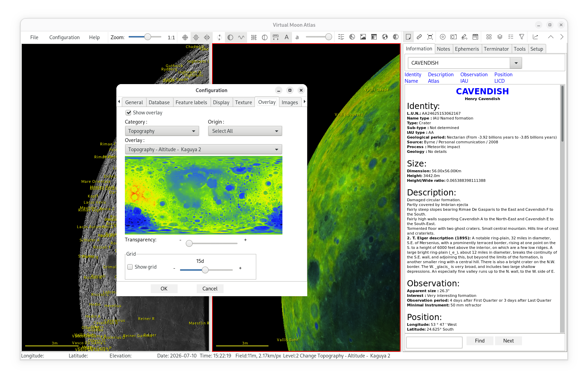This screenshot has height=382, width=588.
Task: Click the up chevron toolbar arrow
Action: point(551,37)
